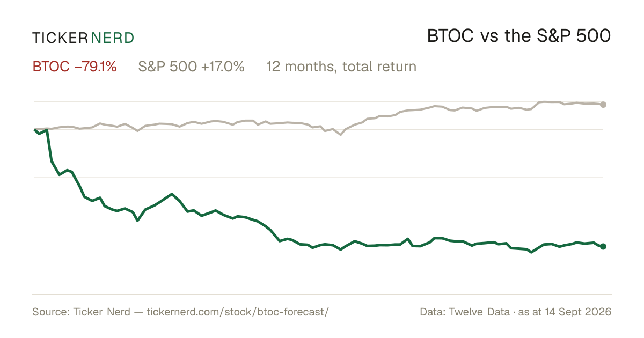Click the BTOC peak after the first drop
The height and width of the screenshot is (338, 644).
(x=172, y=194)
